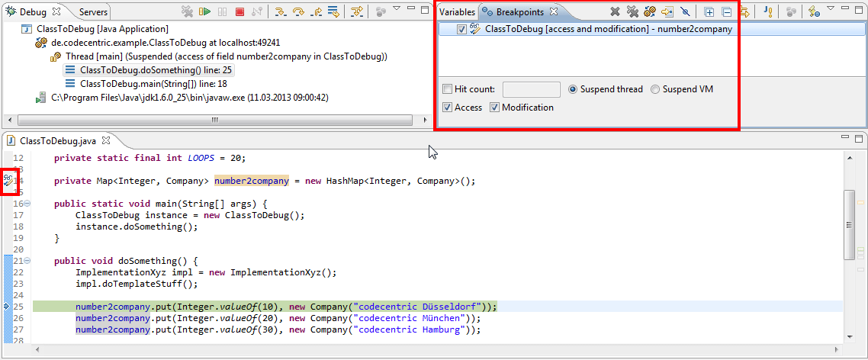Click the Step Into icon
The width and height of the screenshot is (868, 360).
click(280, 11)
